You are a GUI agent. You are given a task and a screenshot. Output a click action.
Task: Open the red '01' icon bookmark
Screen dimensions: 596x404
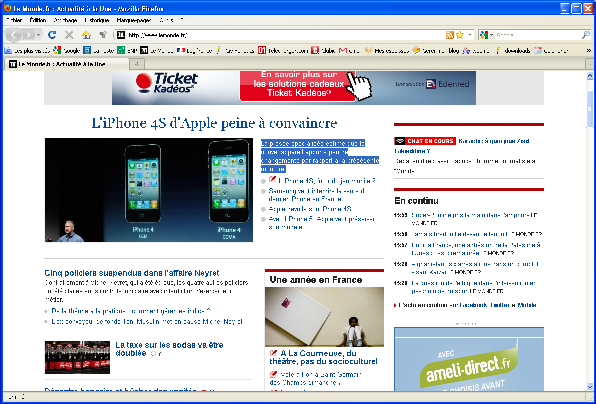(x=283, y=50)
